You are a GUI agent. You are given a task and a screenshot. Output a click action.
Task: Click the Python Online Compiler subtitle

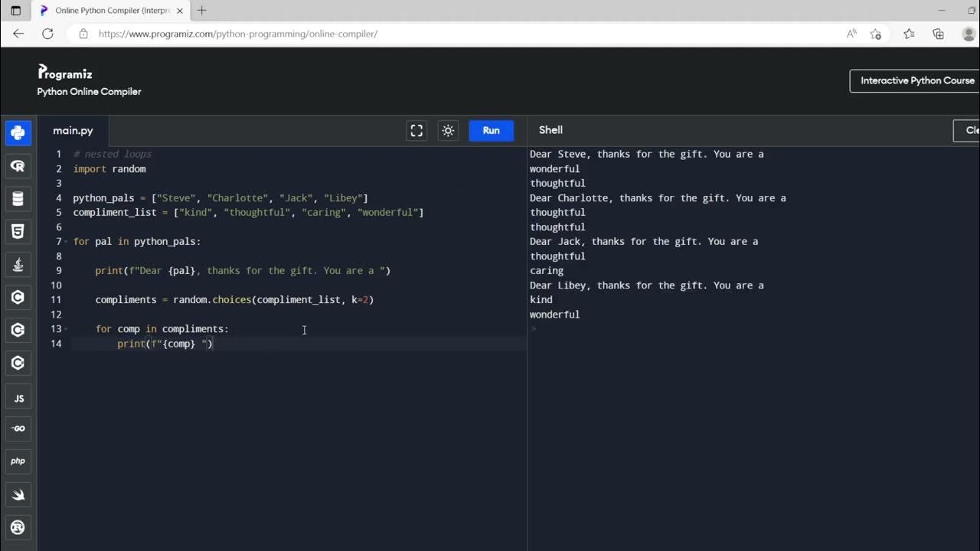[x=90, y=92]
